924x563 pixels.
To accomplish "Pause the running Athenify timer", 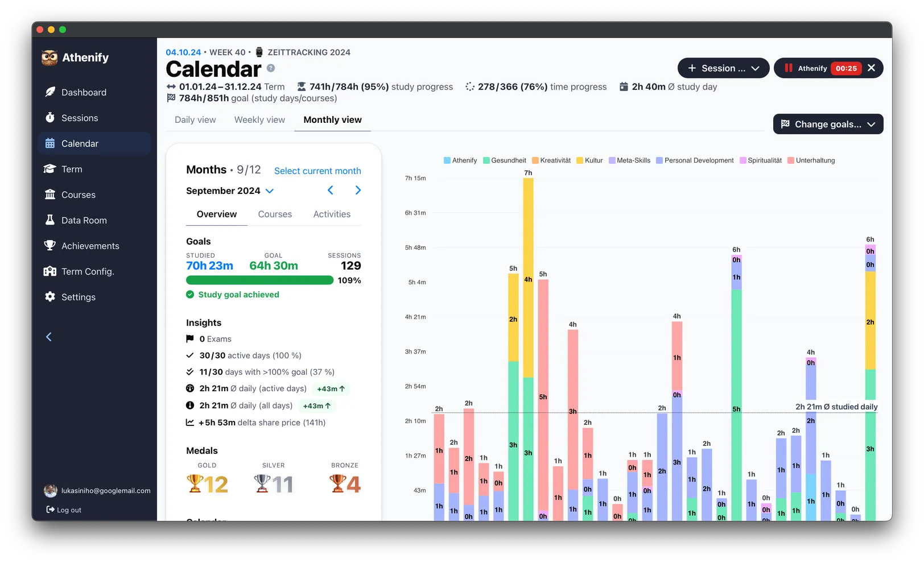I will pos(789,68).
